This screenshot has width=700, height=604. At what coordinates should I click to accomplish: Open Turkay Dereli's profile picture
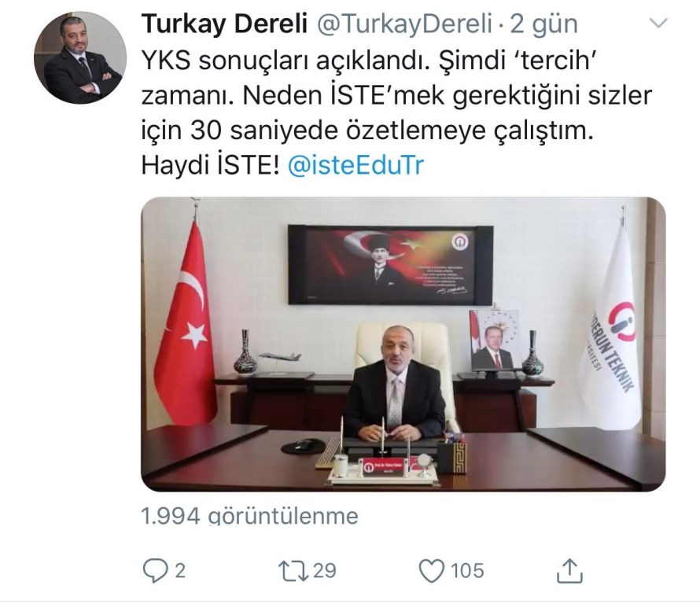pos(80,58)
